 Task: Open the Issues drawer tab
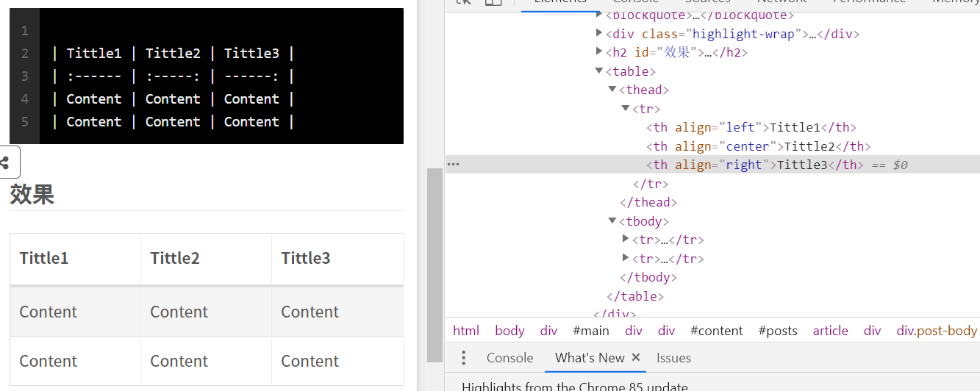(x=673, y=358)
